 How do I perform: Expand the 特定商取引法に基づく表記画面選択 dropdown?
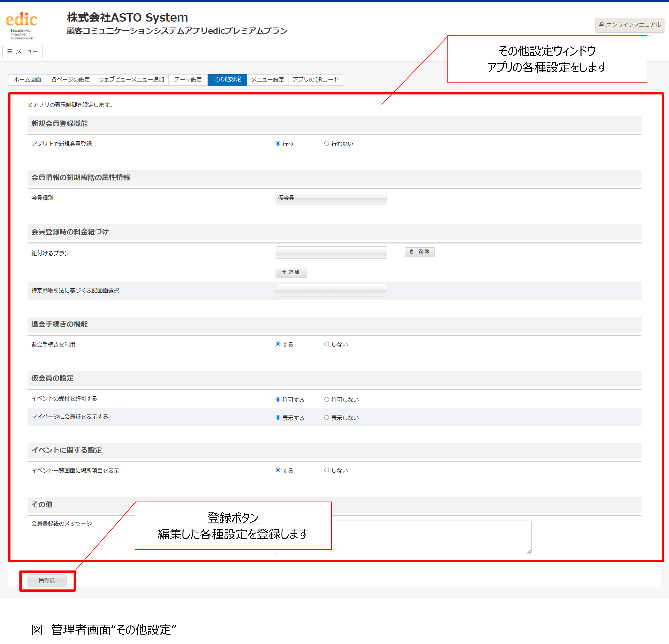[331, 290]
